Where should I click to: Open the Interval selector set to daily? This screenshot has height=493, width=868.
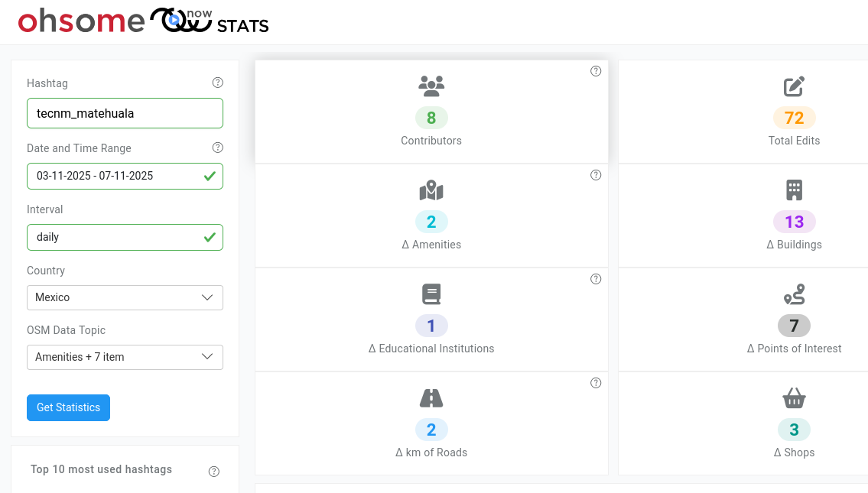point(125,237)
